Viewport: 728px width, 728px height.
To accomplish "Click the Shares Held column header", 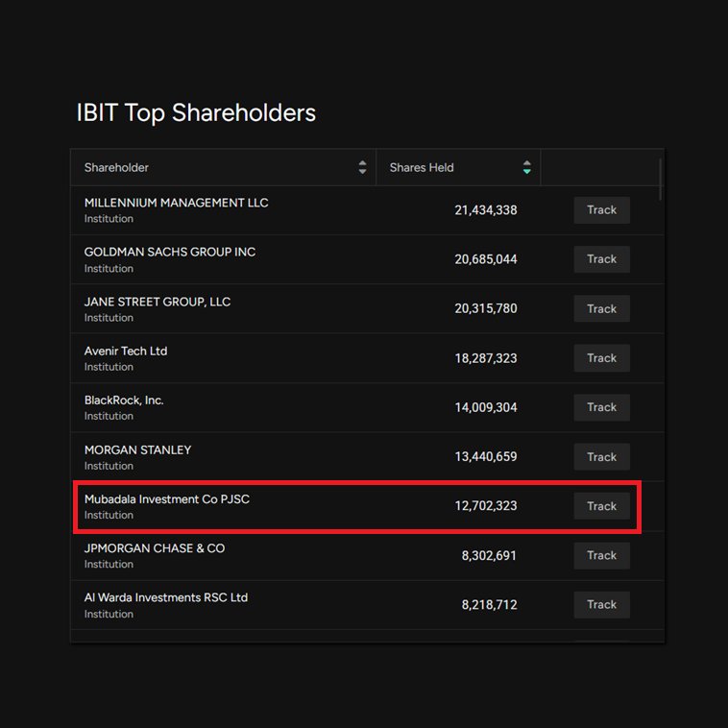I will point(458,167).
